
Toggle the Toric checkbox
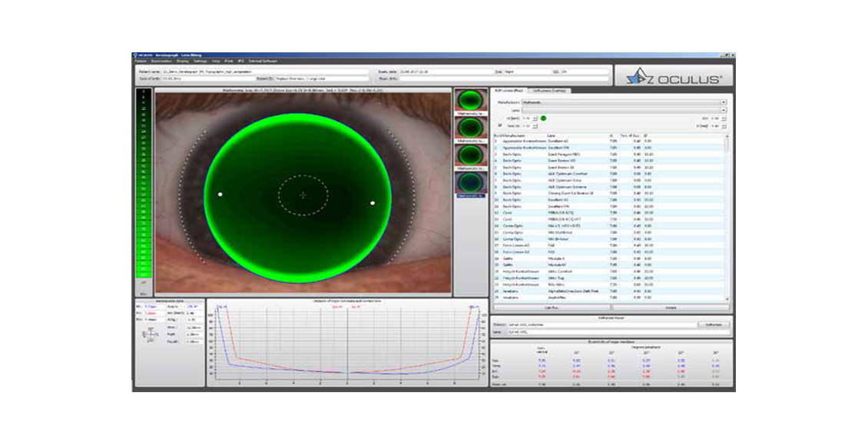point(500,126)
